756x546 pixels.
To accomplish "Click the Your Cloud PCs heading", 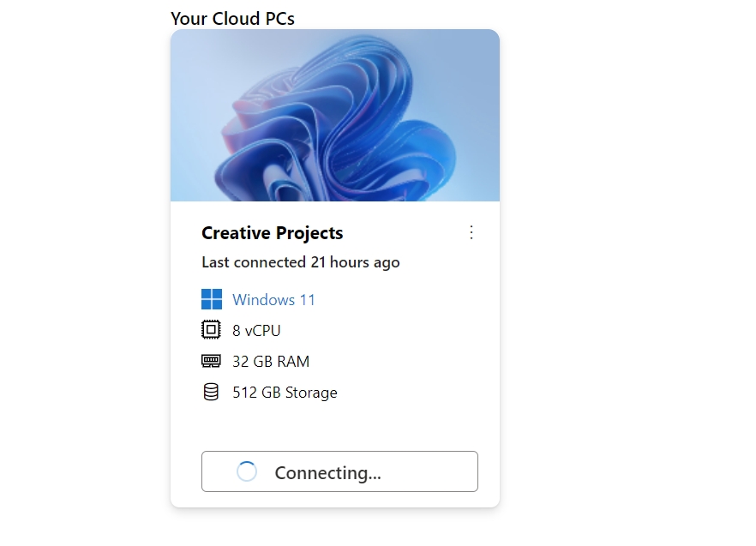I will 232,18.
